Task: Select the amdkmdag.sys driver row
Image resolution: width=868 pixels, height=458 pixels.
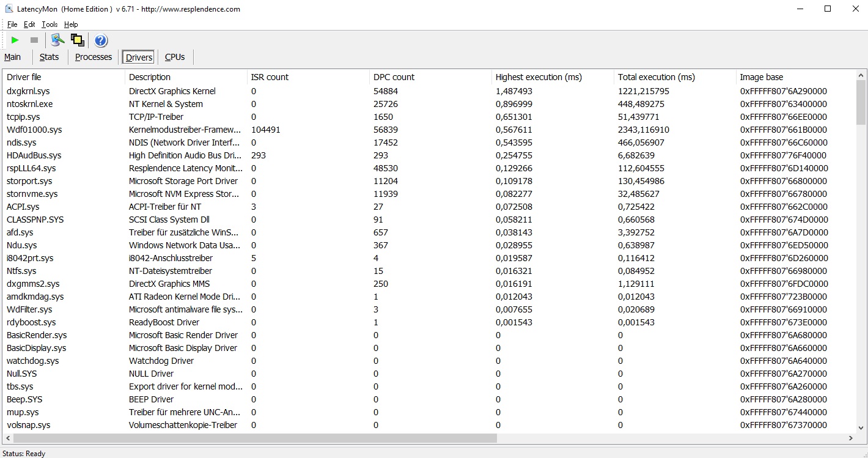Action: (x=429, y=297)
